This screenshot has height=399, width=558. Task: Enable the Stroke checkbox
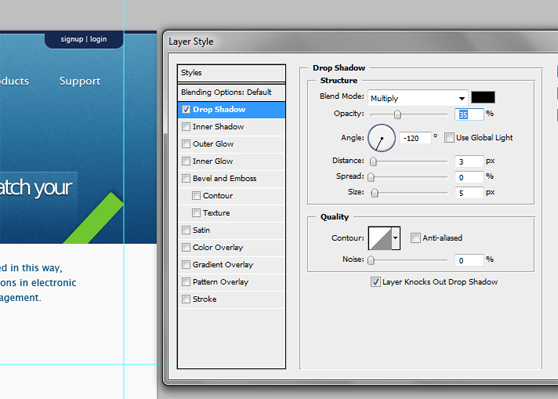[186, 299]
